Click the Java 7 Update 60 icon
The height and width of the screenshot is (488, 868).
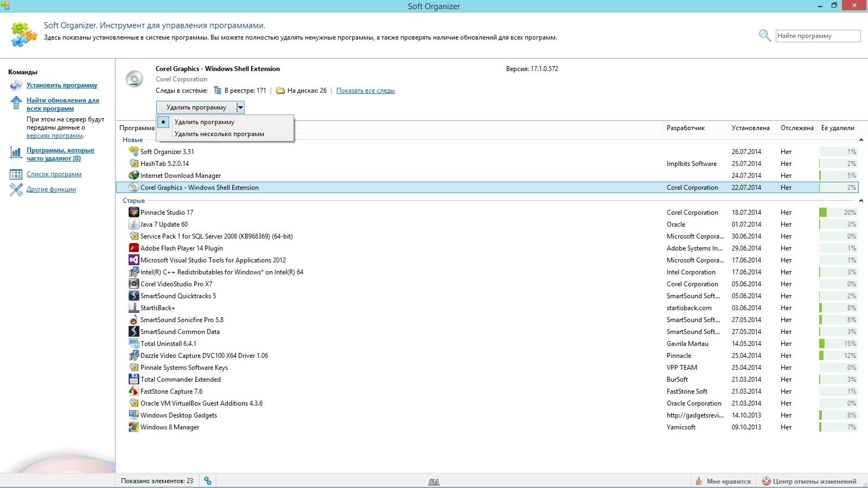(x=133, y=224)
